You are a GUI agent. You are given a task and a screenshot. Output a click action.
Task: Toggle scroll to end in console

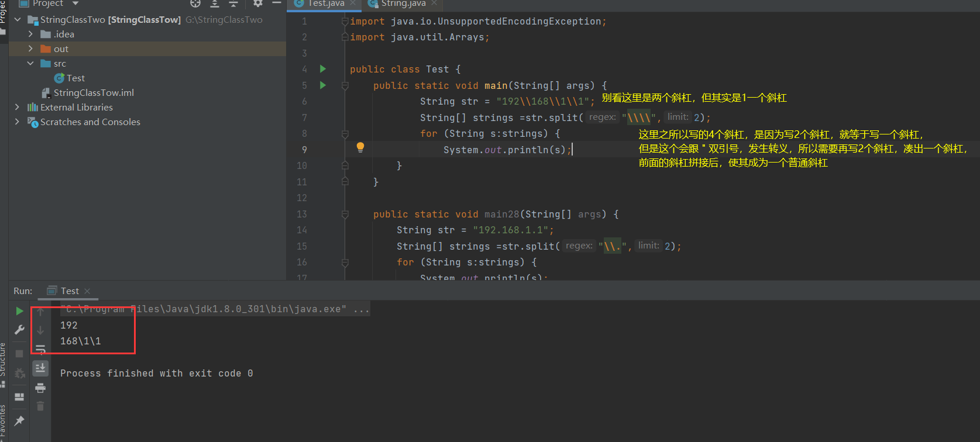40,368
